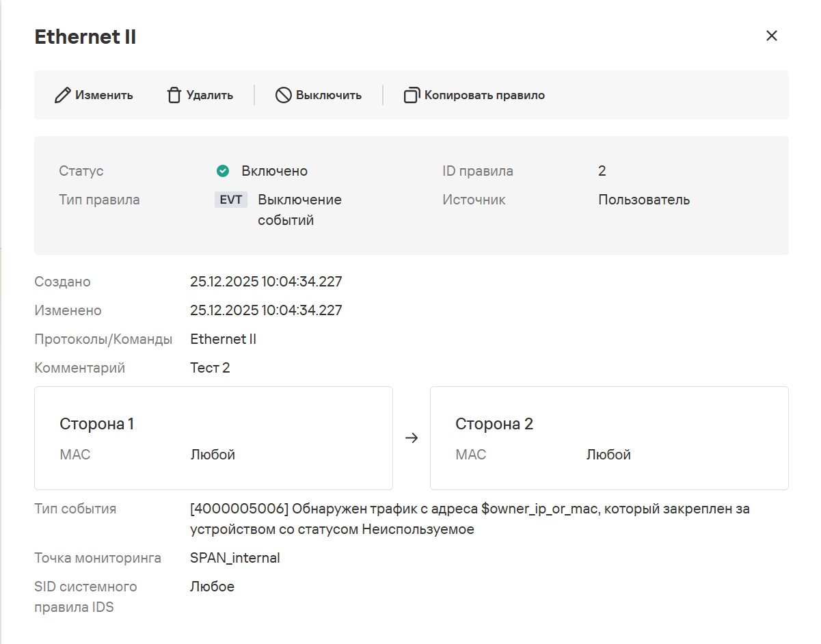Click the Копировать правило duplicate icon
Screen dimensions: 821x644
[x=412, y=95]
